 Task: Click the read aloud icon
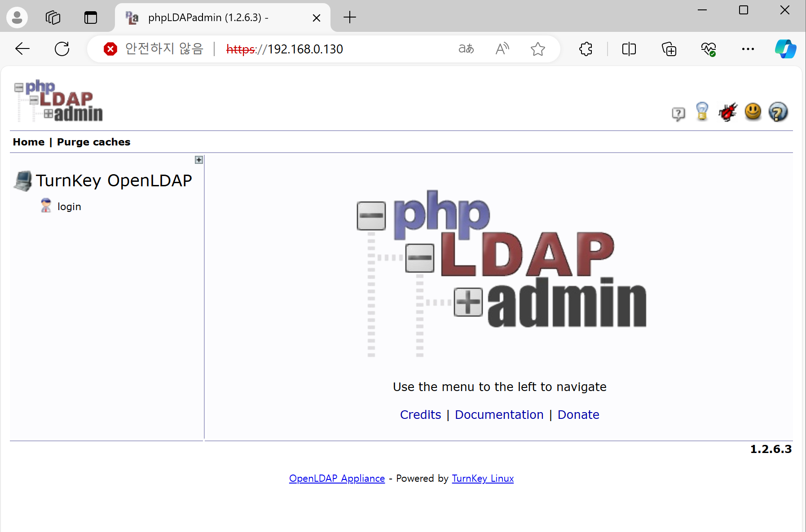pos(502,48)
